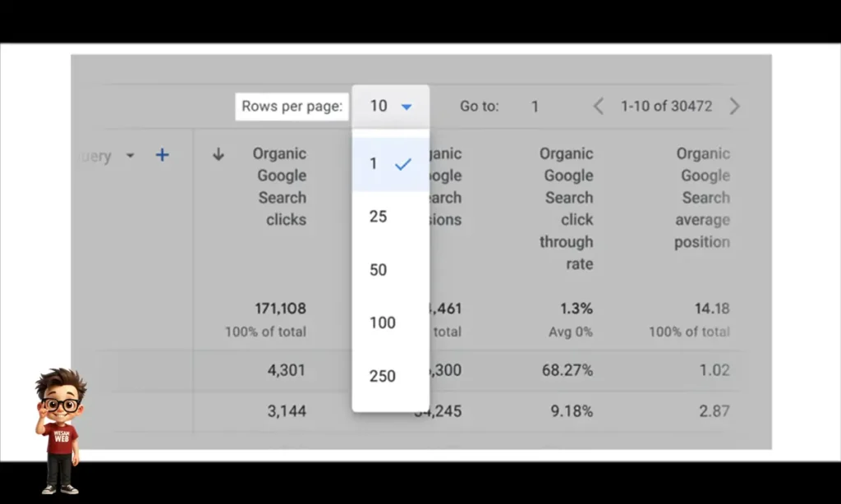Image resolution: width=841 pixels, height=504 pixels.
Task: Click the click through rate column header
Action: point(567,208)
